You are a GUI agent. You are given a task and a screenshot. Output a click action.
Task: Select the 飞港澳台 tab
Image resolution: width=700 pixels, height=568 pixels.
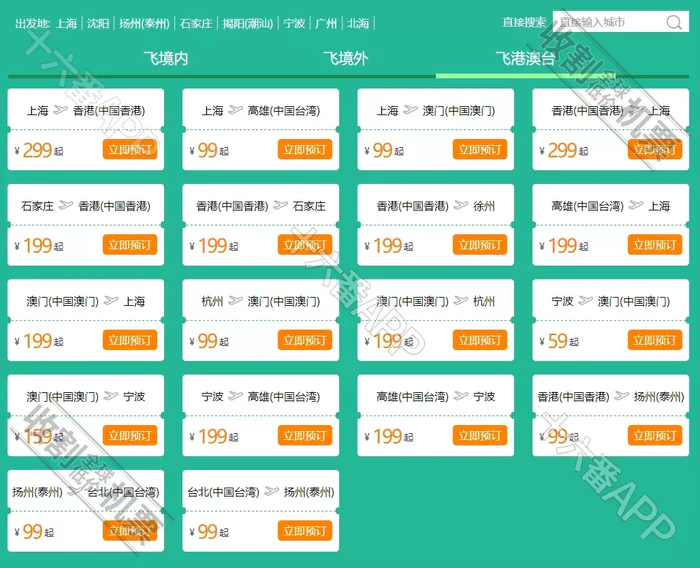click(x=525, y=59)
